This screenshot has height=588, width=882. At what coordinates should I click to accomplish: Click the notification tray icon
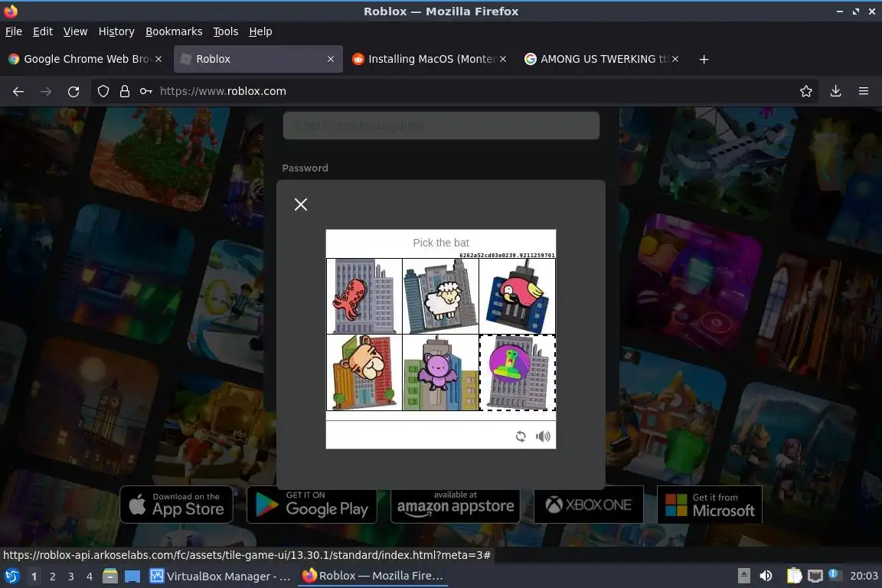click(835, 574)
